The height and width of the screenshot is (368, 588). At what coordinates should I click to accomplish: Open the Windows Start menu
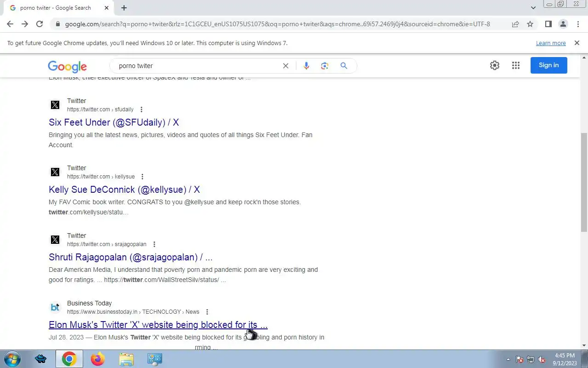(12, 359)
